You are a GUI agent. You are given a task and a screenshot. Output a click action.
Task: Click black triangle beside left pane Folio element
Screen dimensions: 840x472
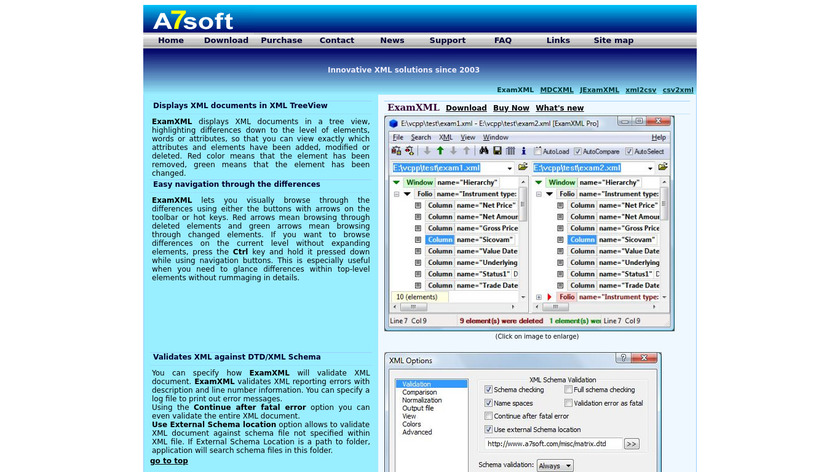[407, 194]
